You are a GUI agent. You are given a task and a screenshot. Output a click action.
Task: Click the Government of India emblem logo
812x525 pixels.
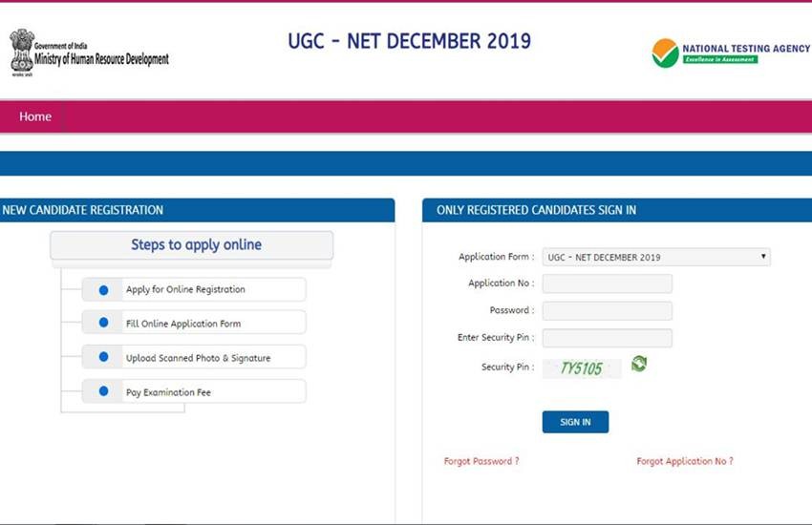[21, 51]
